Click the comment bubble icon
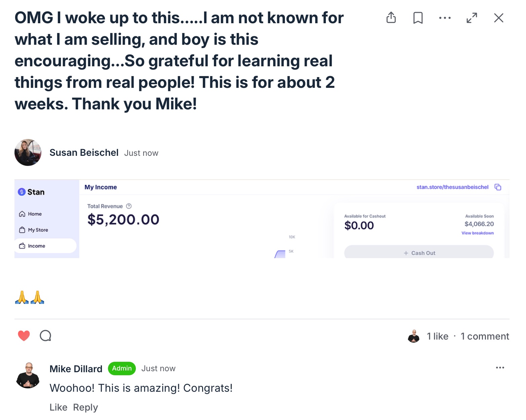The image size is (526, 420). [x=45, y=336]
